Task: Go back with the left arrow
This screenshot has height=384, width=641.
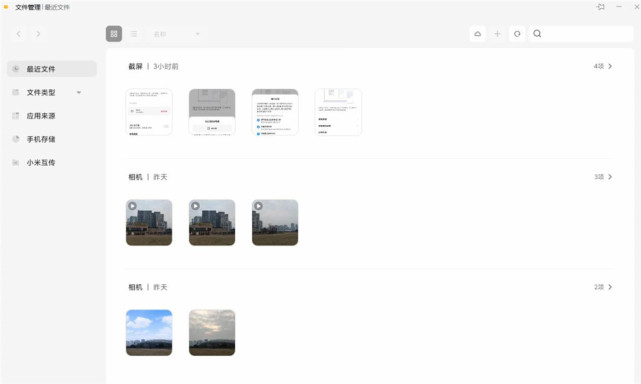Action: pyautogui.click(x=18, y=34)
